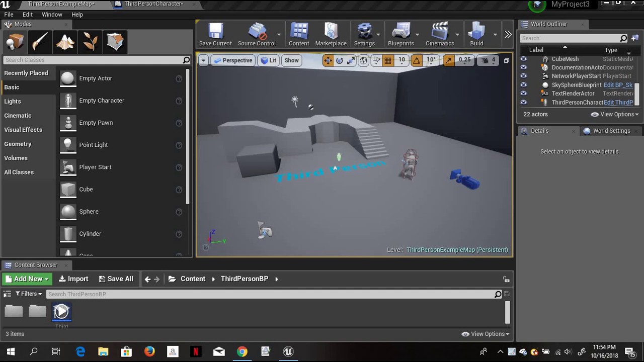Viewport: 644px width, 362px height.
Task: Show hidden toolbar items via double chevron
Action: [x=508, y=35]
